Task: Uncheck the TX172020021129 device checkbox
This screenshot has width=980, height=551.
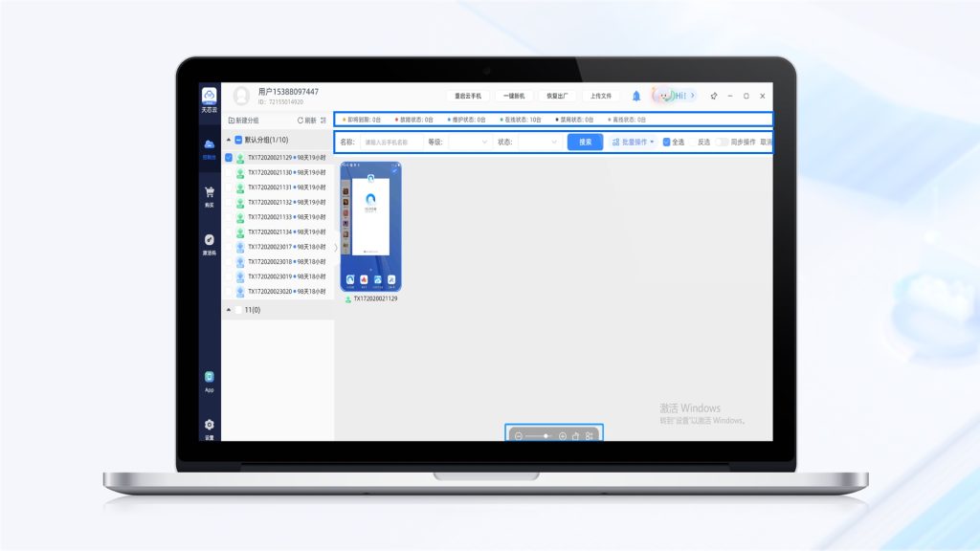Action: (229, 158)
